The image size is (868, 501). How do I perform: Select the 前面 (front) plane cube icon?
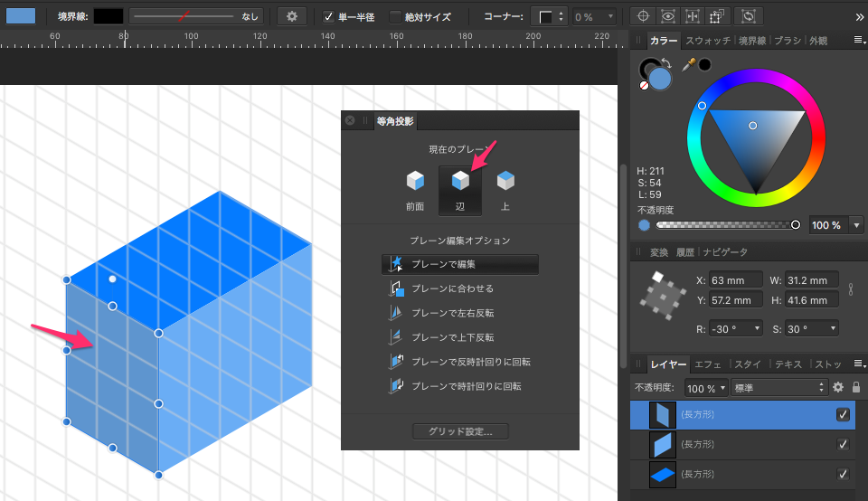[415, 181]
